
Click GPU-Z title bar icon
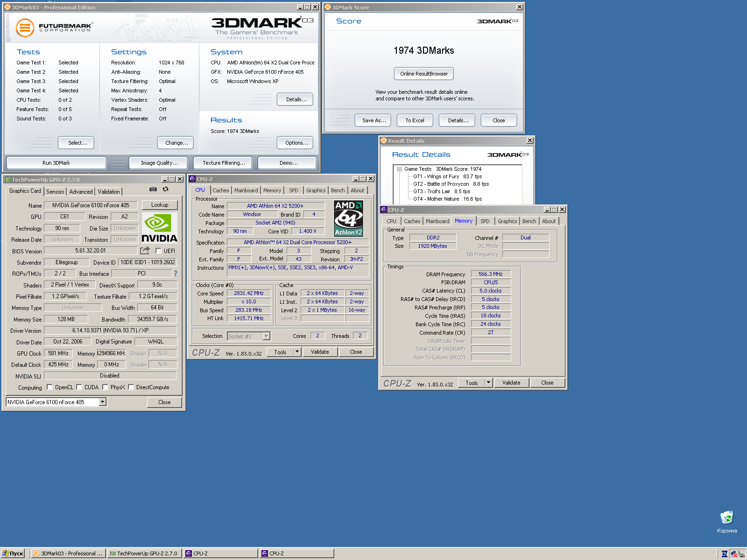[x=7, y=179]
